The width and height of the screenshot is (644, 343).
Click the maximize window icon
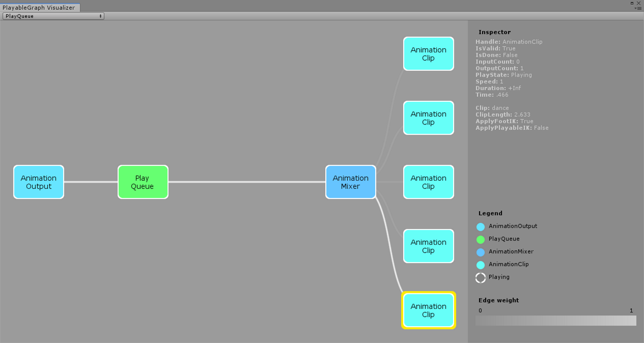coord(632,3)
